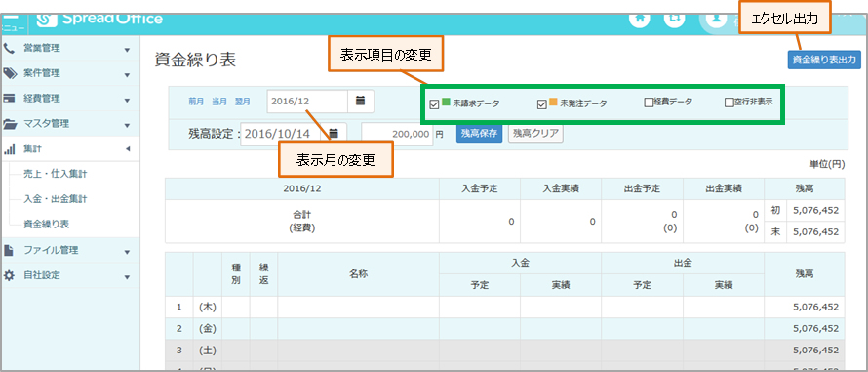Enable the 空行非表示 checkbox
868x372 pixels.
tap(730, 102)
